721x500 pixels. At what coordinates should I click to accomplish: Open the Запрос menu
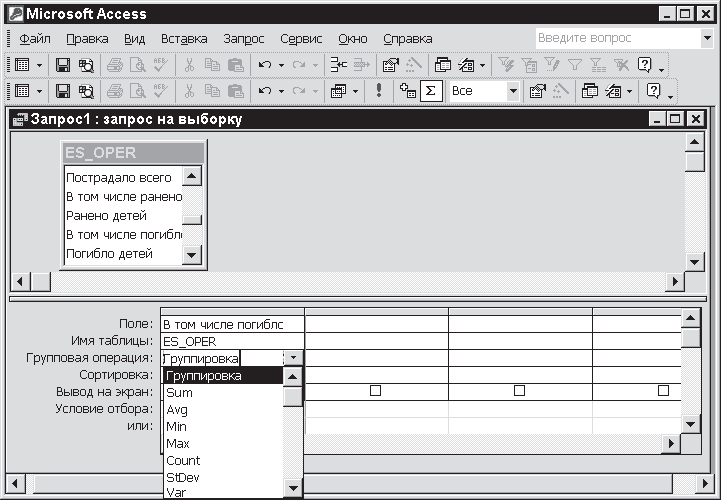pyautogui.click(x=244, y=39)
